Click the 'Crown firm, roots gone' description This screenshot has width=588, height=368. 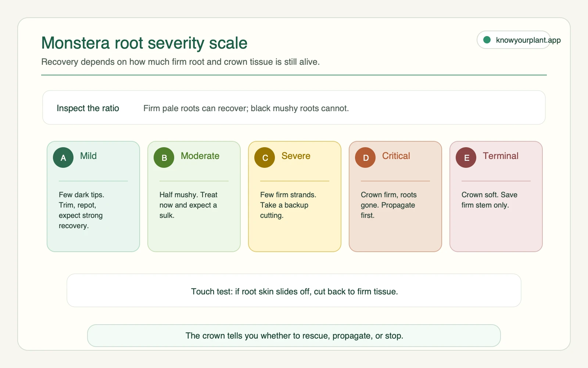coord(389,205)
